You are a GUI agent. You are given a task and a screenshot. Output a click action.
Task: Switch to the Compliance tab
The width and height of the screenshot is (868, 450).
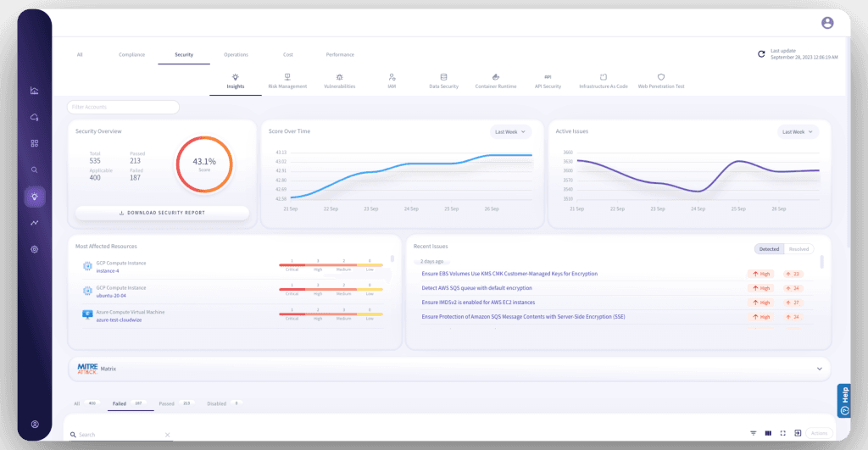click(131, 54)
